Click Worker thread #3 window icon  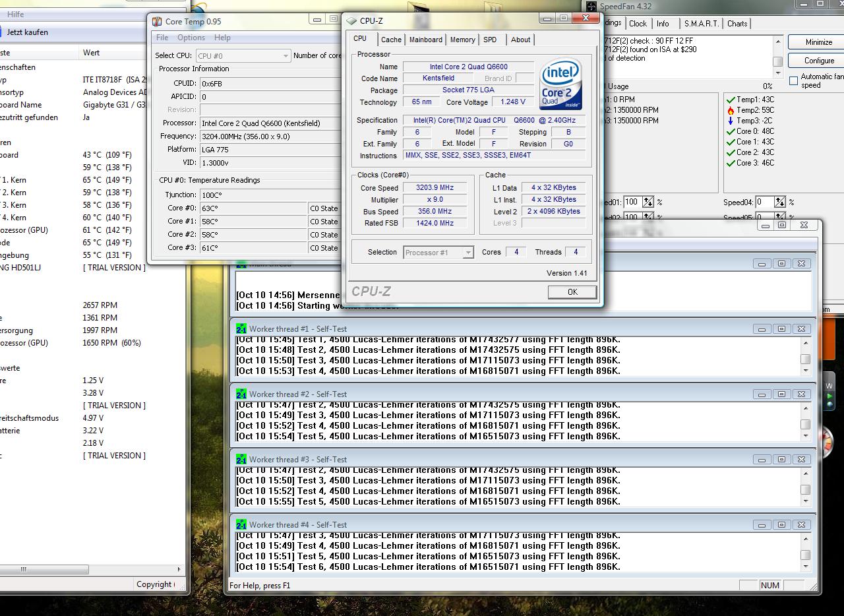point(241,459)
